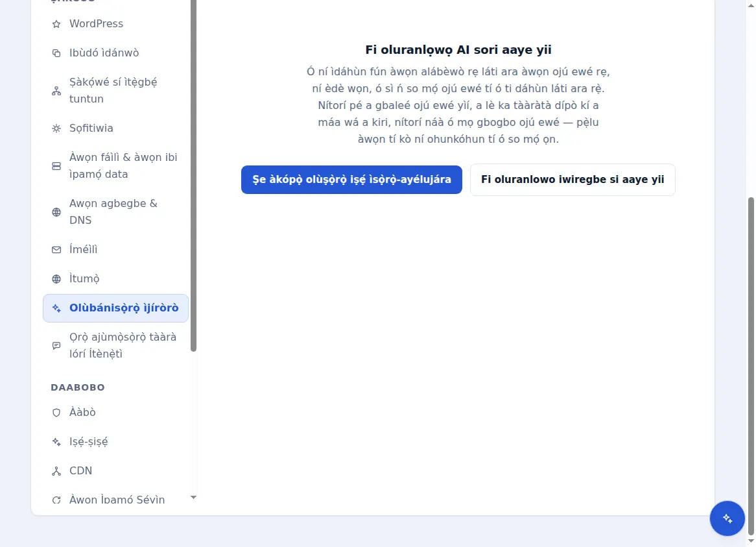Click the refresh icon beside Àwọn Ìpamọ́ Sévìn
756x547 pixels.
[x=56, y=500]
